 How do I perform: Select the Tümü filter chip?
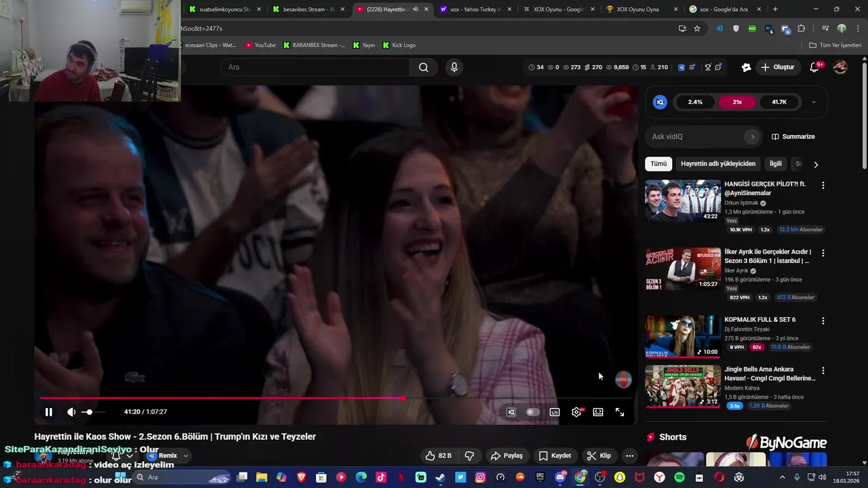[x=658, y=164]
